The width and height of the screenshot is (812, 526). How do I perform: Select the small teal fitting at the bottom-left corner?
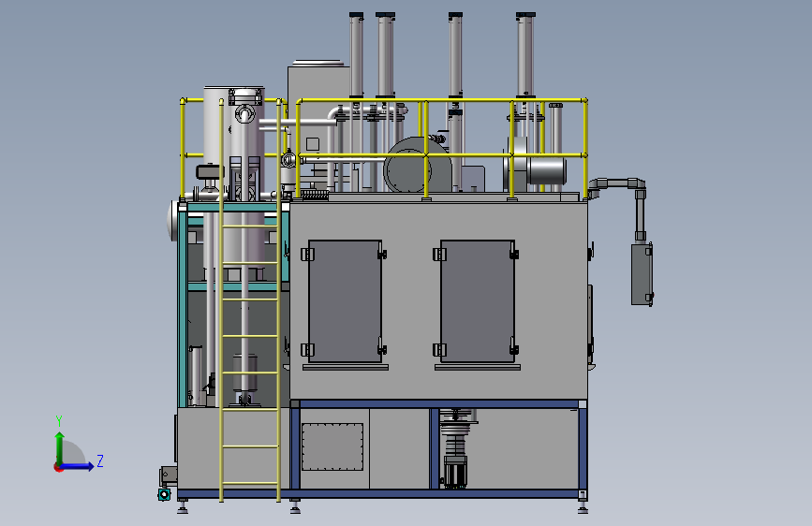click(164, 494)
